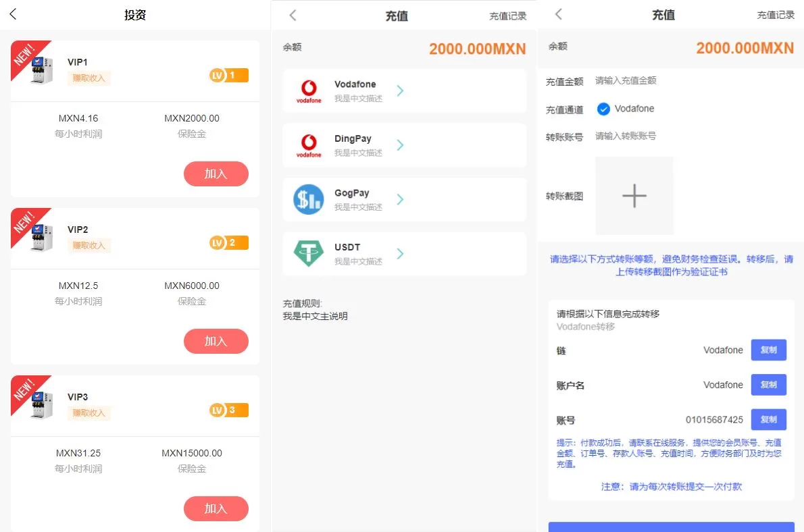Open 充值记录 on the middle screen

click(507, 16)
